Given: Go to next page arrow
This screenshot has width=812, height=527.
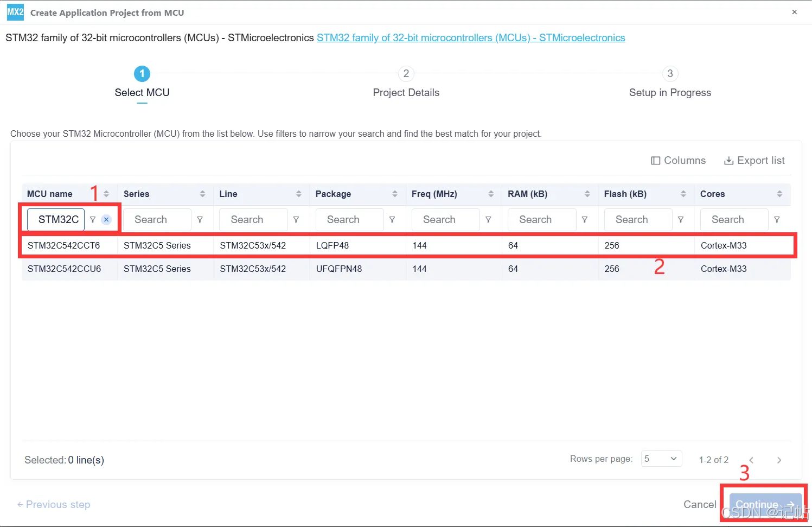Looking at the screenshot, I should coord(779,460).
